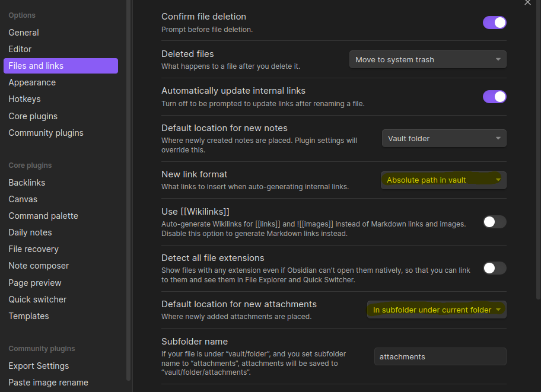The height and width of the screenshot is (392, 541).
Task: Select Core plugins in Options list
Action: (33, 116)
